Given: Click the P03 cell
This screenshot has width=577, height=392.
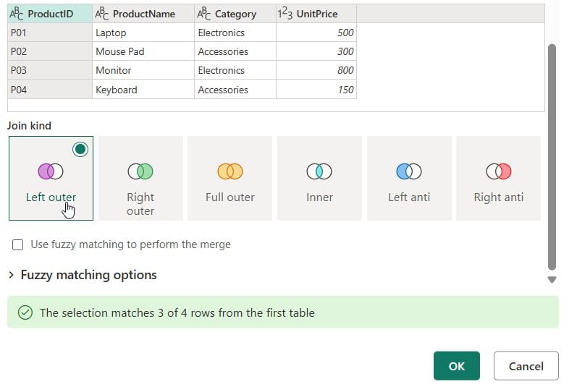Looking at the screenshot, I should tap(50, 70).
